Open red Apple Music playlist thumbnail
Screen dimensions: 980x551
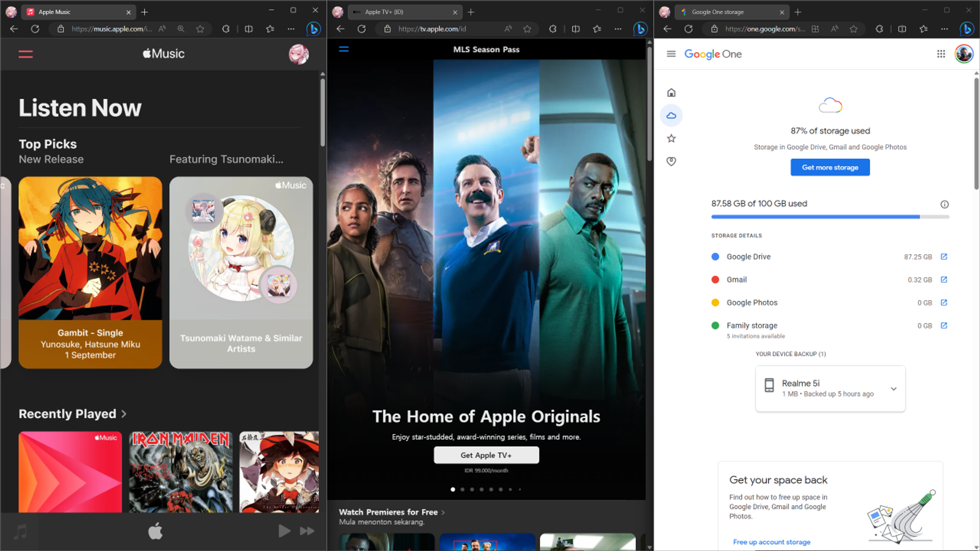click(70, 472)
